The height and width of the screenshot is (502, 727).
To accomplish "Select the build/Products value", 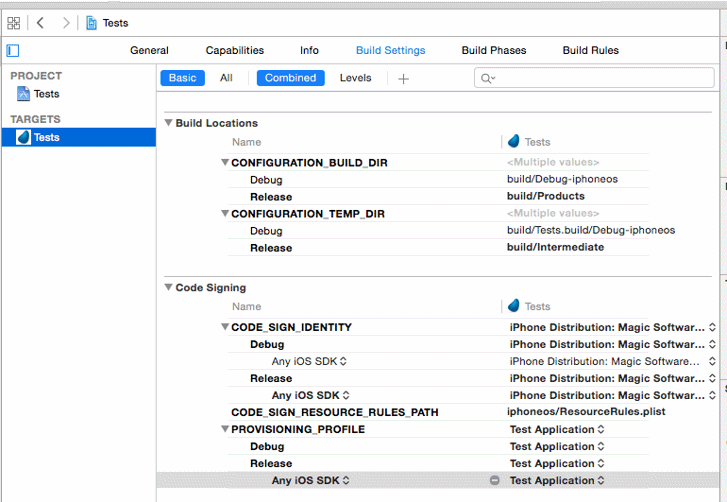I will click(546, 196).
